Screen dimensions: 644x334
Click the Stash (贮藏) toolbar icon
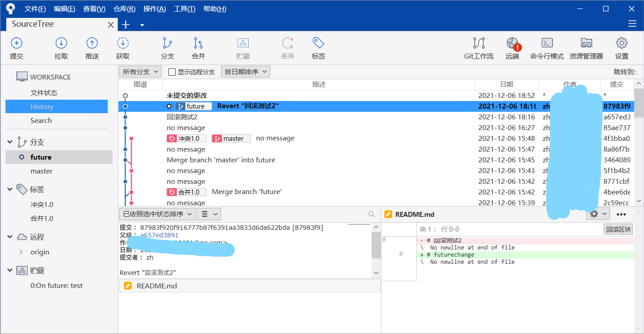(243, 43)
